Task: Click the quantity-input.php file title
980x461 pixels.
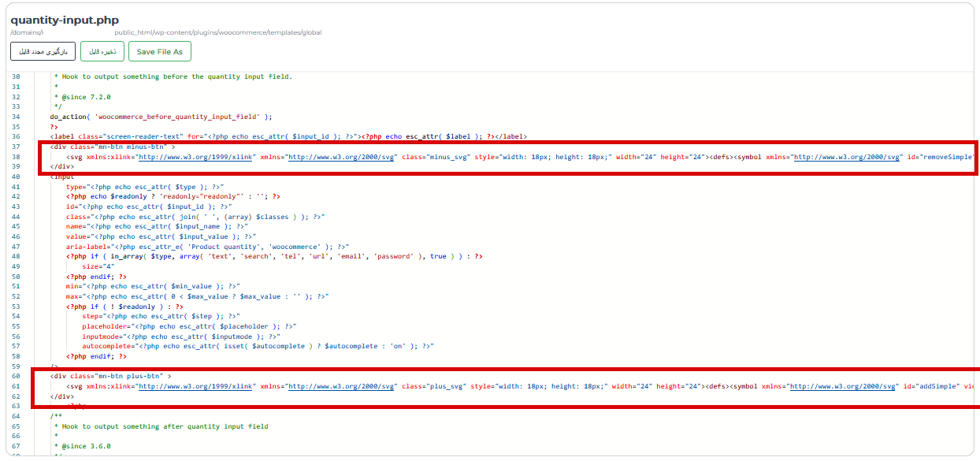Action: tap(65, 19)
